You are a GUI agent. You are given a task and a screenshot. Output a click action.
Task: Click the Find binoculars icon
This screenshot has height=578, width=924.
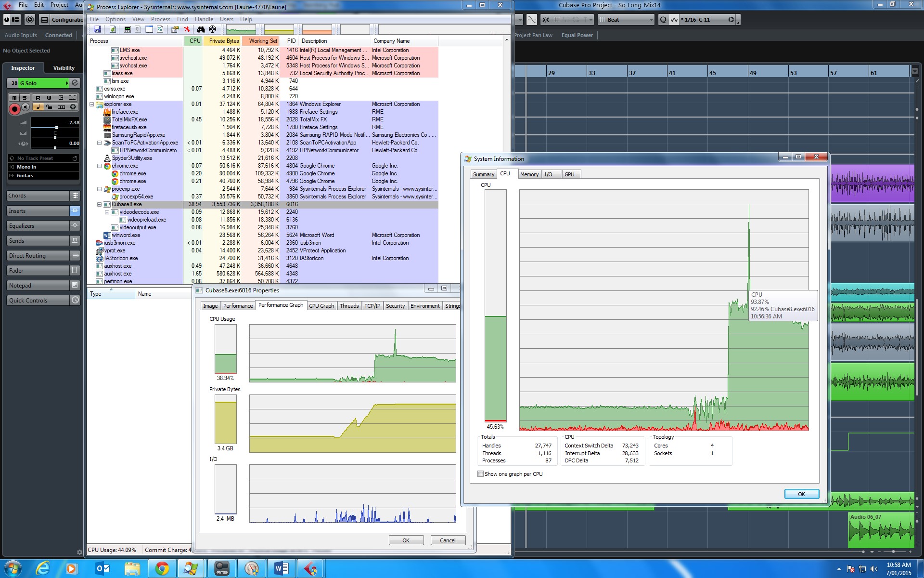[x=201, y=29]
